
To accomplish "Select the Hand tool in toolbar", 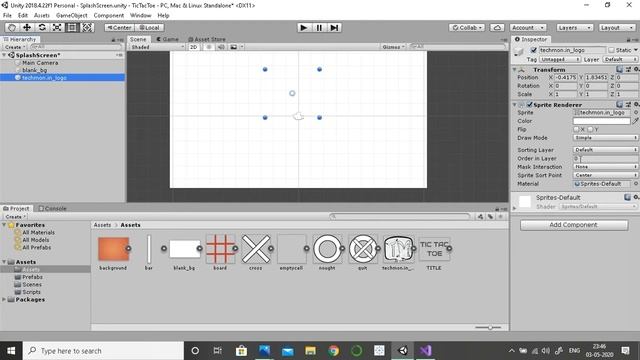I will (12, 27).
